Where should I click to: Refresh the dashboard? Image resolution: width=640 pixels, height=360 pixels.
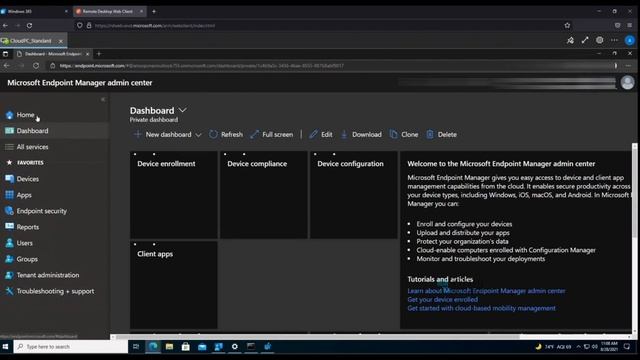pyautogui.click(x=226, y=134)
